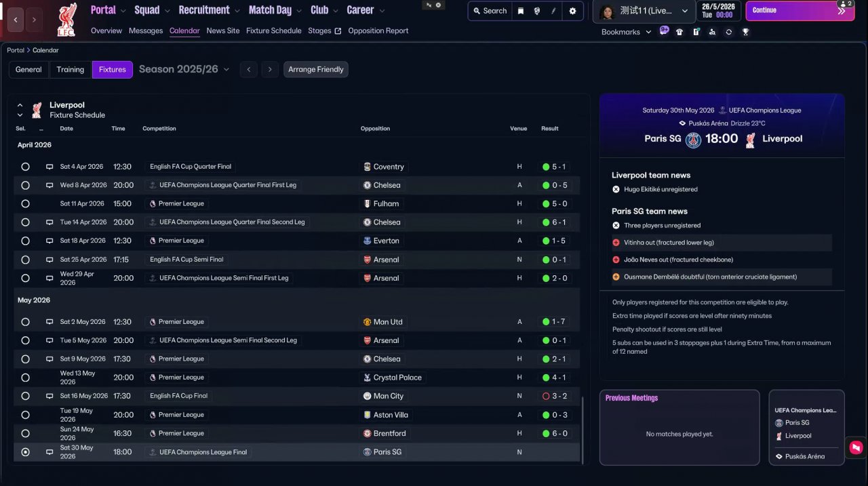Click the shirt icon in bookmarks bar
868x486 pixels.
pyautogui.click(x=679, y=32)
